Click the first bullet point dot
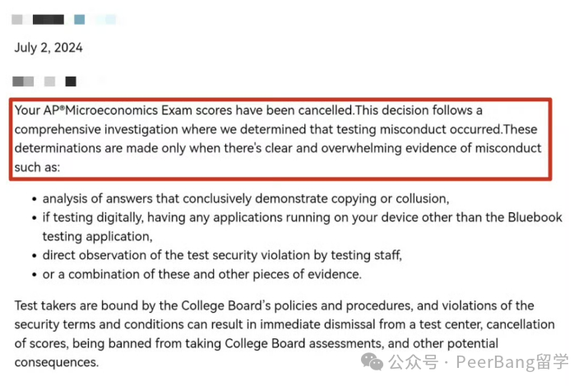Screen dimensions: 588x386 click(35, 199)
